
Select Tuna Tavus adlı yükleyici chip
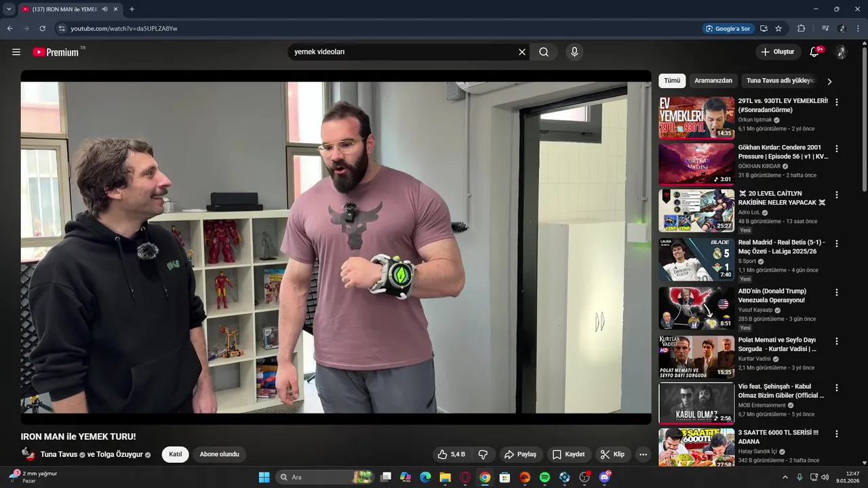coord(780,81)
